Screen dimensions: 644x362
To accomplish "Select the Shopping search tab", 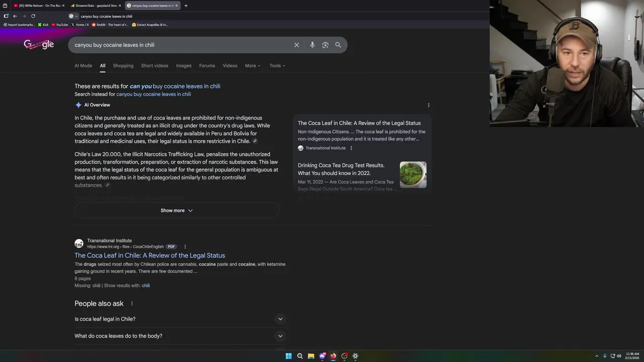I will 123,66.
